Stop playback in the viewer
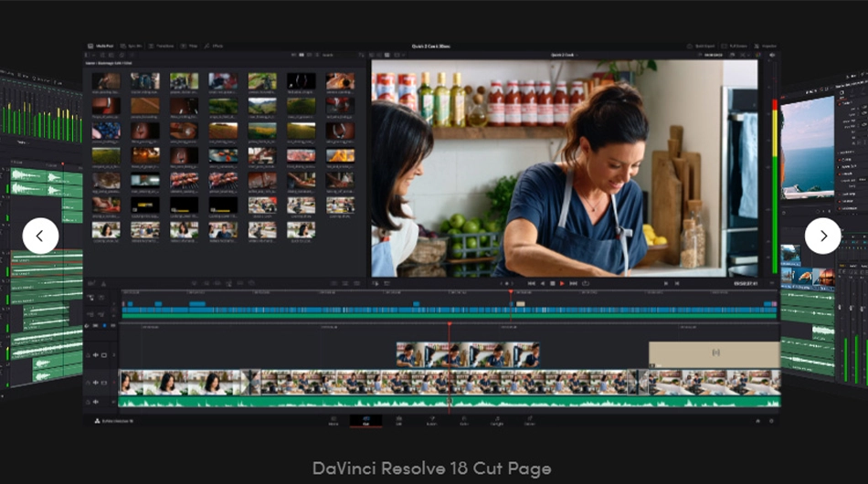Viewport: 868px width, 484px height. tap(552, 283)
